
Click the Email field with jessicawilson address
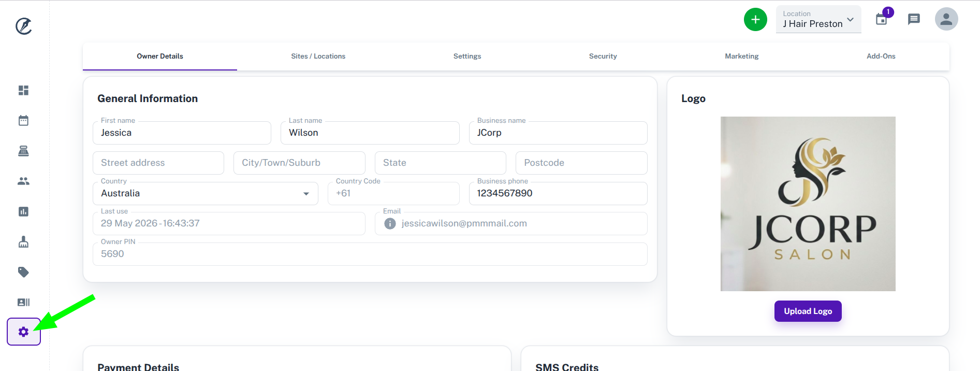(511, 223)
